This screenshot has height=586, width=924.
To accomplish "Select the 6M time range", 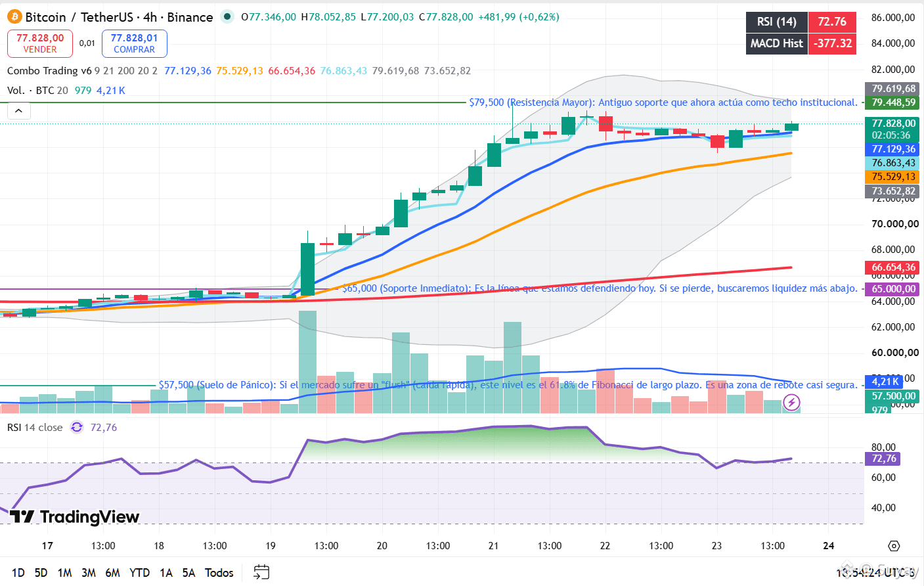I will tap(113, 573).
